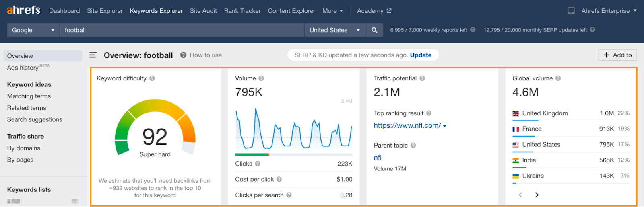Click the United Kingdom 1.0M value

(607, 113)
